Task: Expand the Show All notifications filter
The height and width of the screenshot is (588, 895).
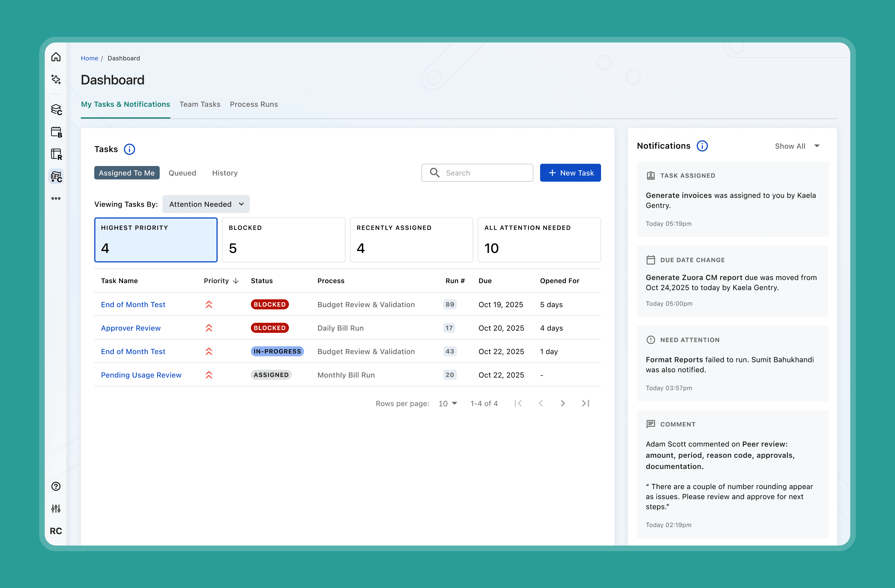Action: click(x=797, y=146)
